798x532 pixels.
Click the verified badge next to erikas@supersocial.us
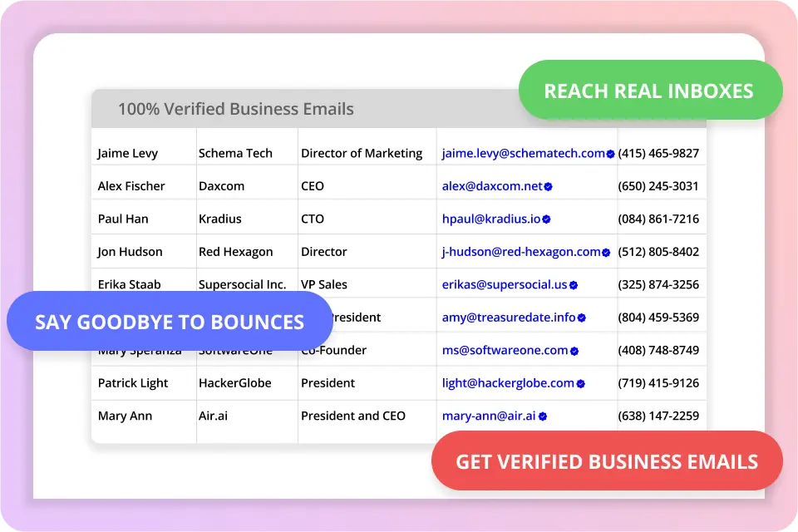click(574, 285)
